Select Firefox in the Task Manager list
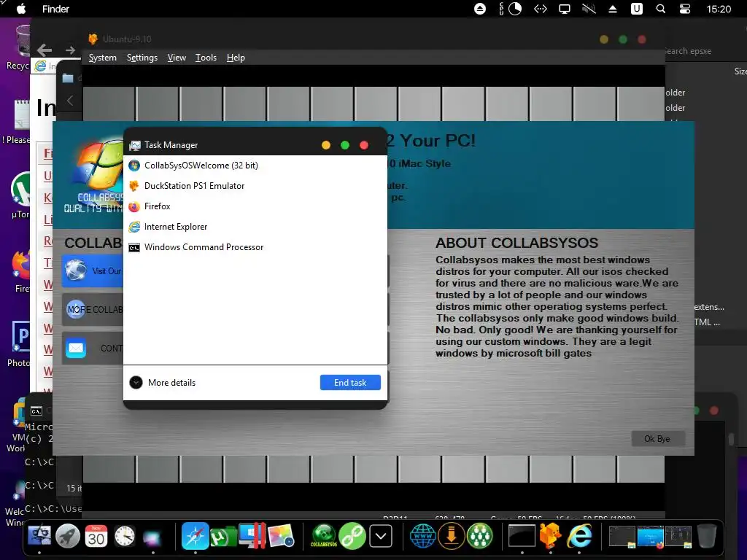Viewport: 747px width, 560px height. [x=255, y=206]
